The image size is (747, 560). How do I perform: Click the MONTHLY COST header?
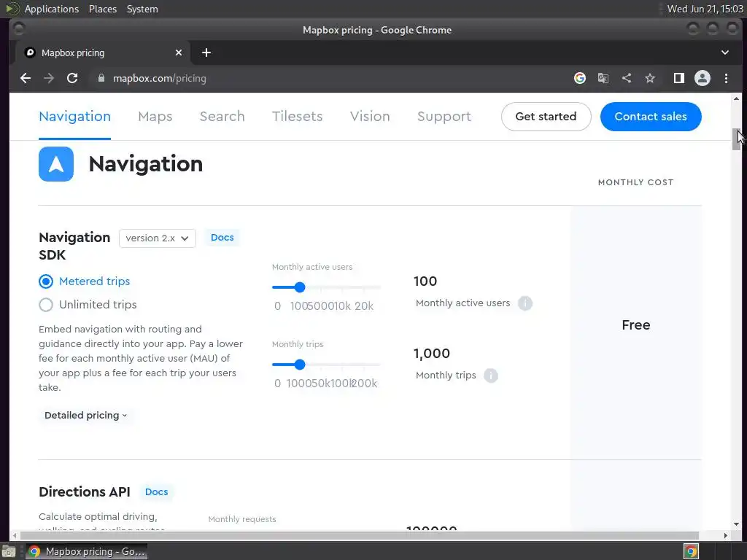(636, 182)
